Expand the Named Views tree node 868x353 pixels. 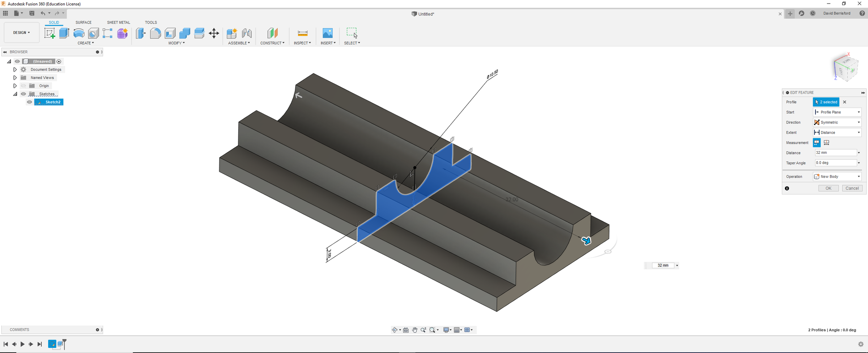tap(15, 78)
